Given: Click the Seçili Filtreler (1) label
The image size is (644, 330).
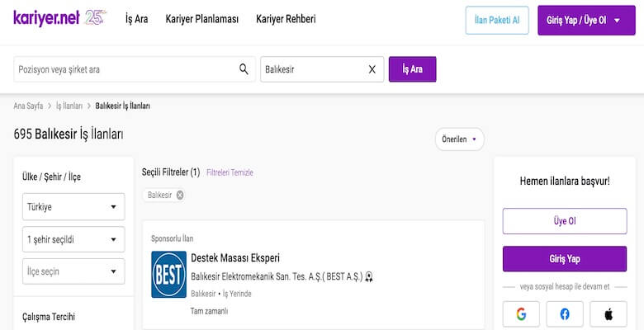Looking at the screenshot, I should click(171, 172).
